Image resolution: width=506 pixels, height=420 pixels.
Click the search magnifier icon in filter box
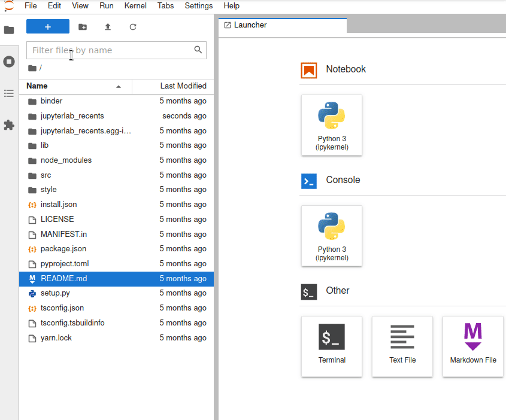click(x=198, y=50)
